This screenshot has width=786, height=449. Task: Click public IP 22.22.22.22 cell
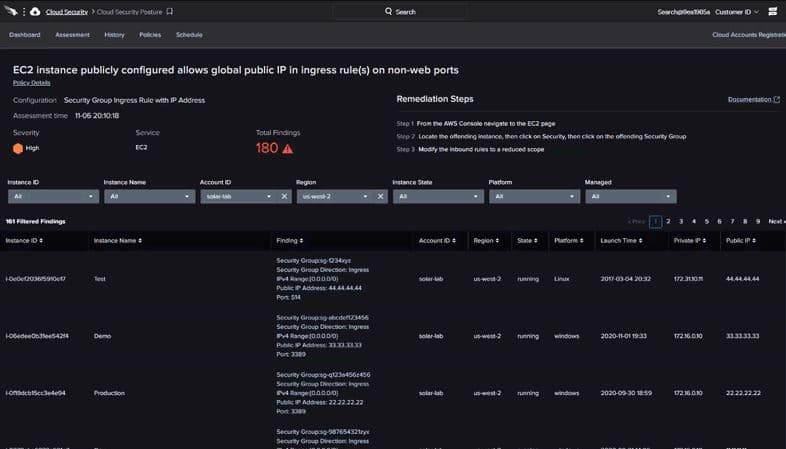tap(743, 393)
